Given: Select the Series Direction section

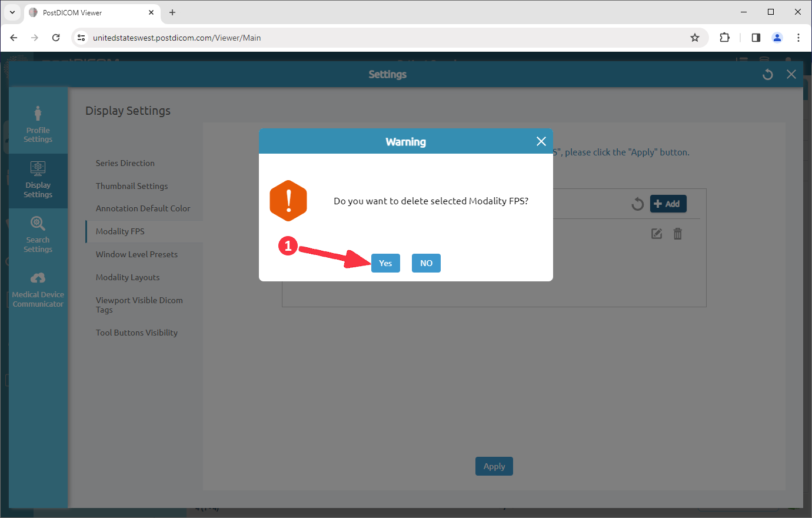Looking at the screenshot, I should tap(125, 162).
